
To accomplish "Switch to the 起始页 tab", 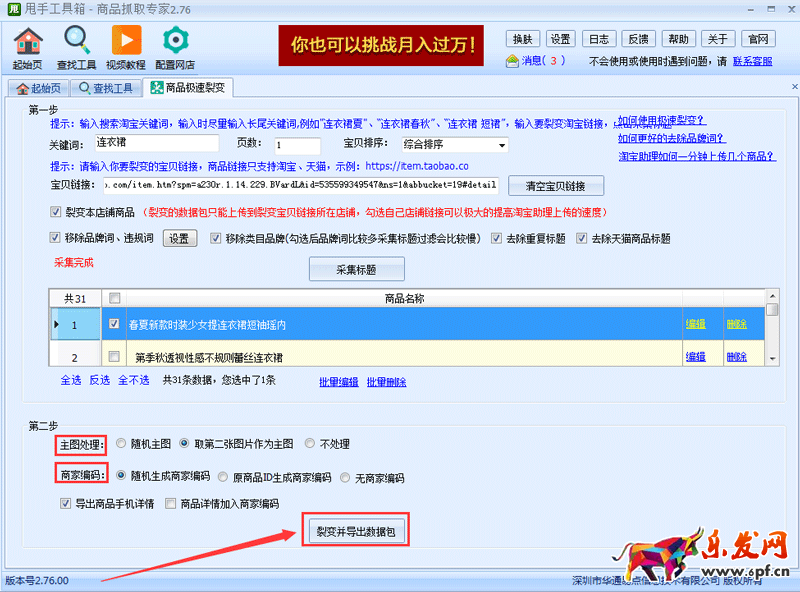I will pyautogui.click(x=39, y=88).
